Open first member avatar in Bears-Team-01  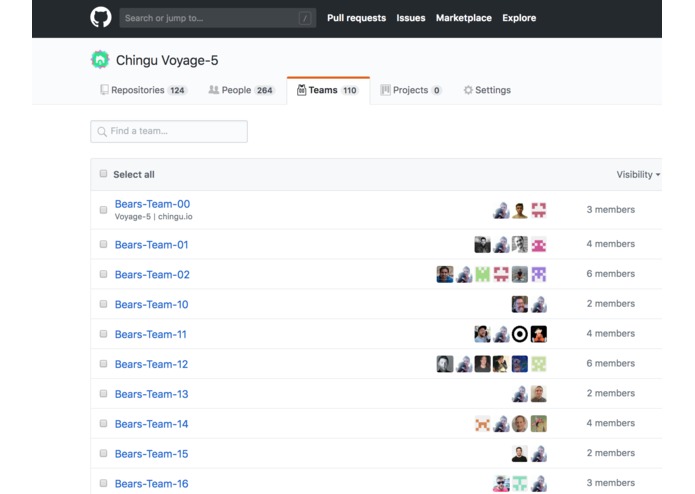click(x=482, y=245)
